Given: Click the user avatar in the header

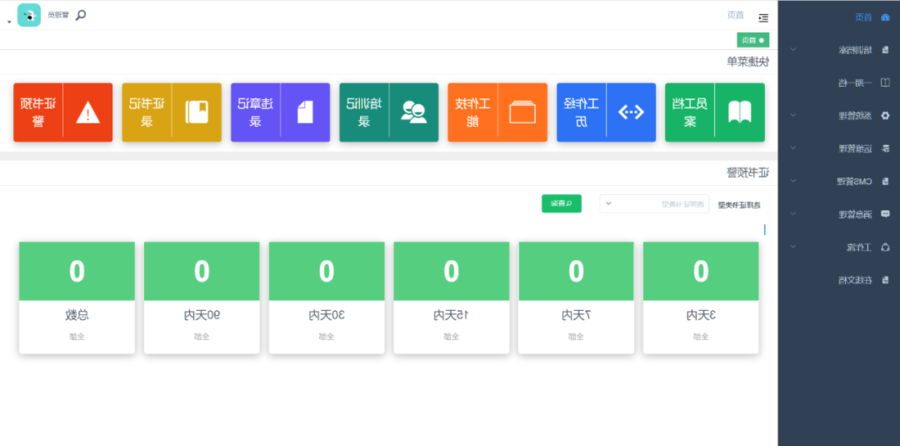Looking at the screenshot, I should [x=29, y=15].
